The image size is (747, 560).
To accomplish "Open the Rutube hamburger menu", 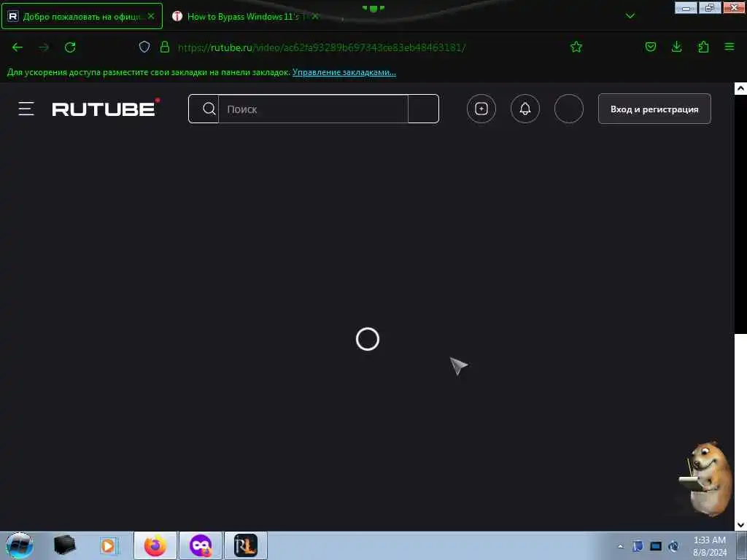I will tap(26, 109).
